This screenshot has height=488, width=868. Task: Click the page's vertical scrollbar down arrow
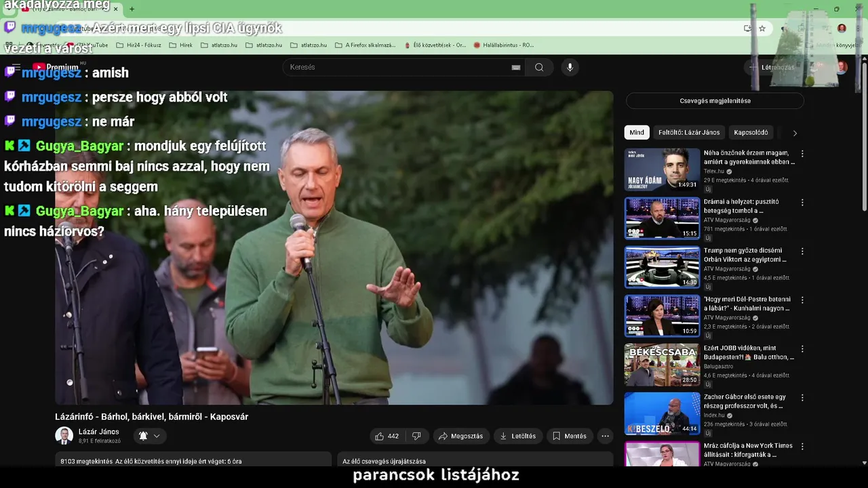[864, 463]
